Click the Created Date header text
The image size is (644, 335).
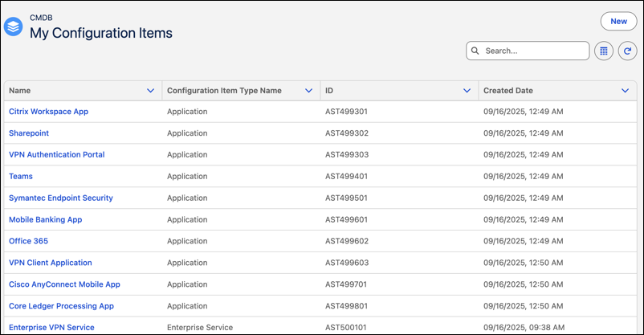[x=508, y=91]
